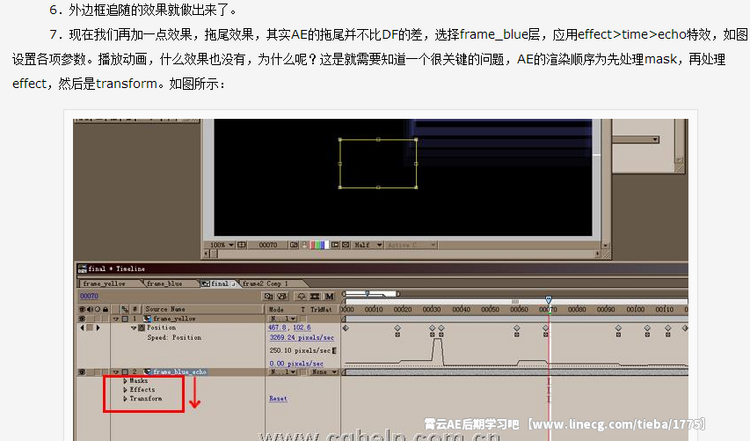Select the frame_blue_echo layer name
Screen dimensions: 750x441
180,372
